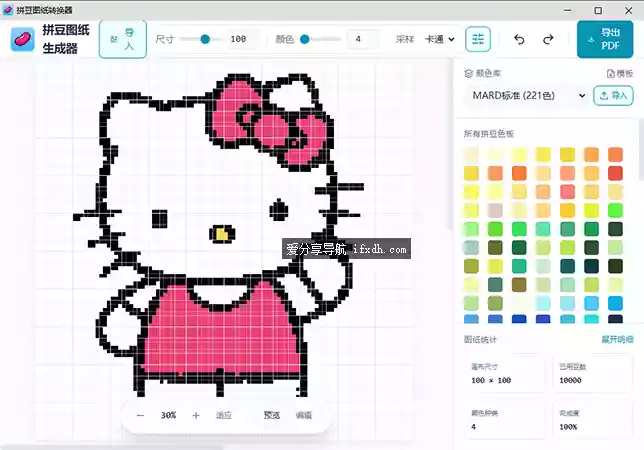Click the palette panel's vertical scrollbar
This screenshot has height=450, width=644.
(x=641, y=152)
